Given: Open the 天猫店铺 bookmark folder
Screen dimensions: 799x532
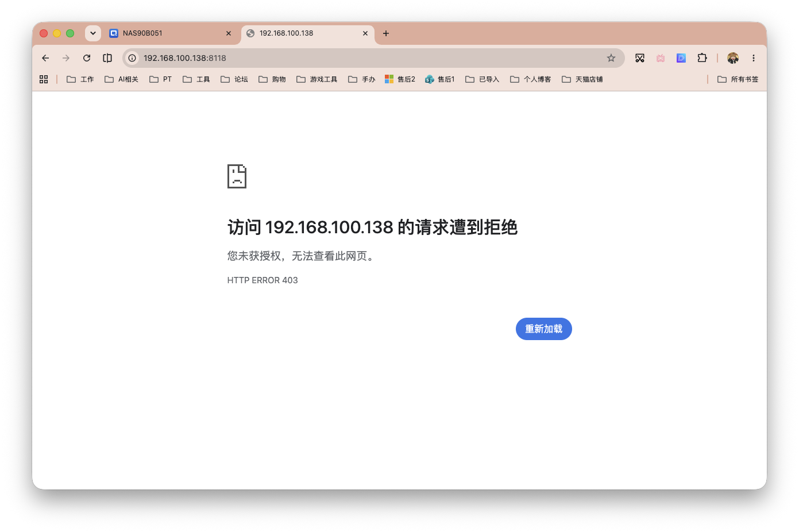Looking at the screenshot, I should tap(582, 79).
